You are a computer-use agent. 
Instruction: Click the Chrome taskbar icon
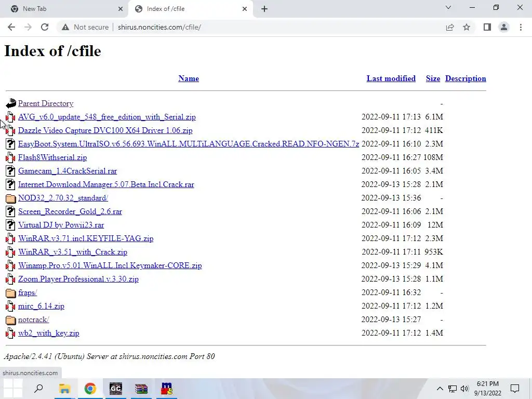(90, 389)
